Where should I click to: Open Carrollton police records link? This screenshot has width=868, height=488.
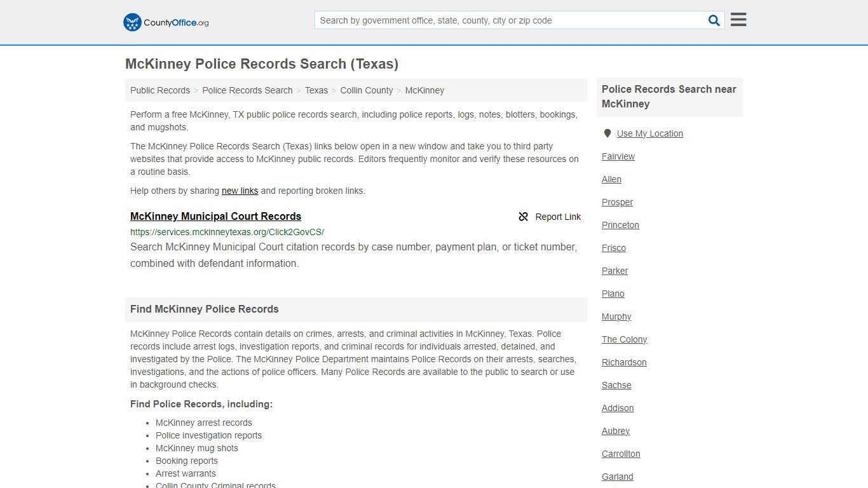[621, 454]
